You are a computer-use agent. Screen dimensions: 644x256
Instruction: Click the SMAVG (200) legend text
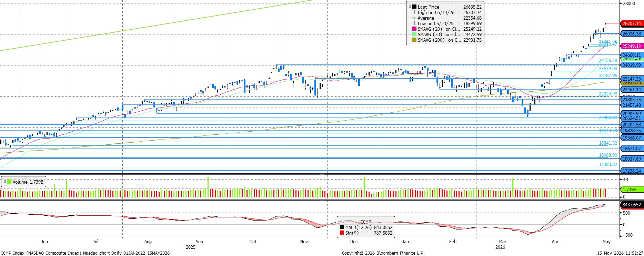(x=431, y=40)
